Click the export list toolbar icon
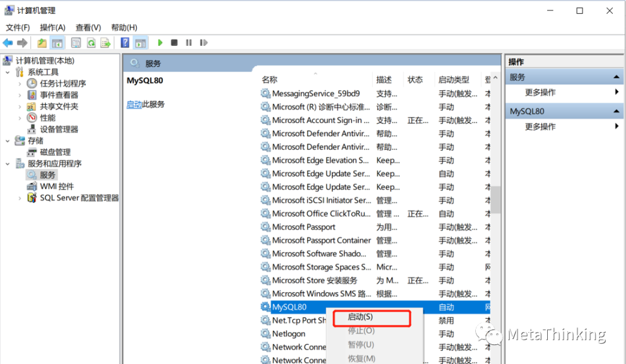626x364 pixels. click(105, 43)
